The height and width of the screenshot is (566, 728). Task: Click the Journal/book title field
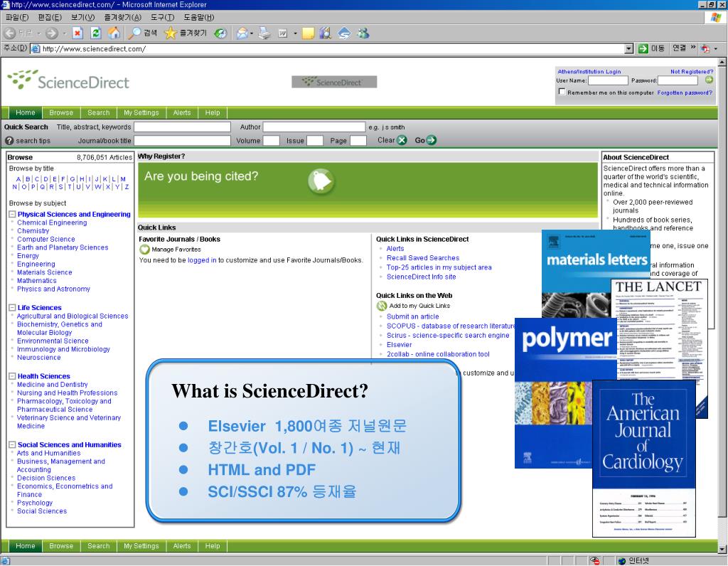pyautogui.click(x=182, y=140)
